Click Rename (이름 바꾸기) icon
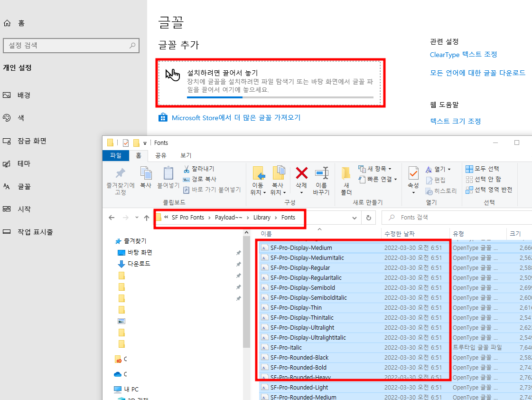This screenshot has width=532, height=400. coord(321,173)
